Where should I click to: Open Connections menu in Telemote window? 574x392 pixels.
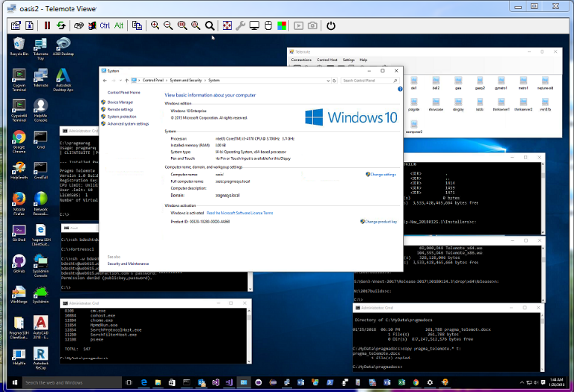pyautogui.click(x=301, y=60)
